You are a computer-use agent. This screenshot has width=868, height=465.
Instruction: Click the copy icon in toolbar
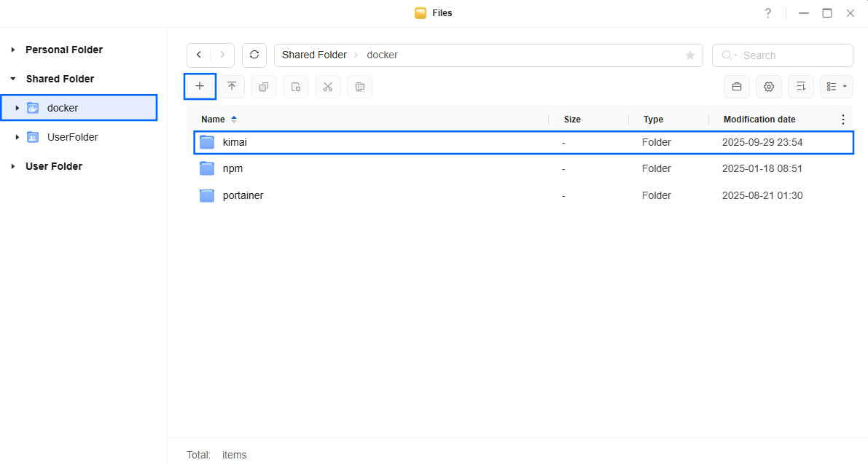264,87
